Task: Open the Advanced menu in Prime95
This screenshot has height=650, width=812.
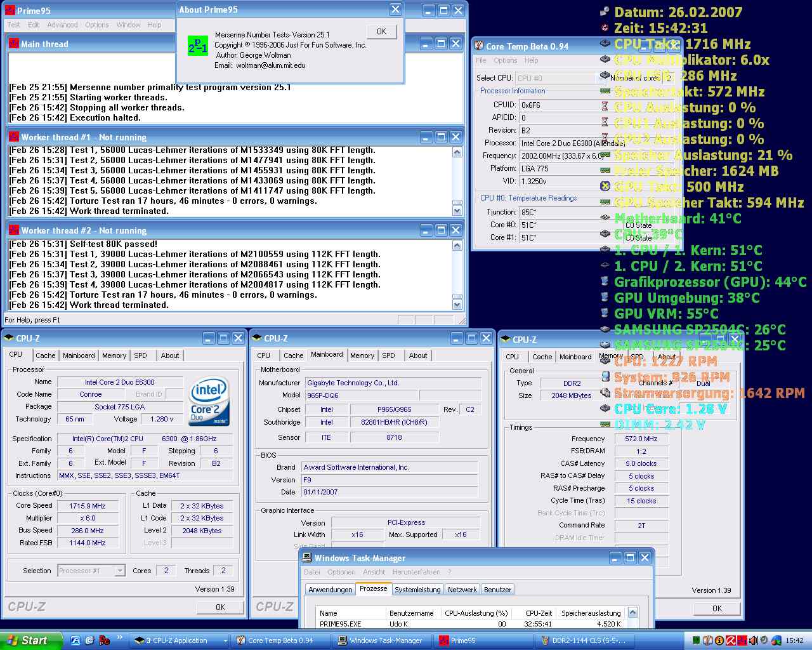Action: tap(62, 25)
